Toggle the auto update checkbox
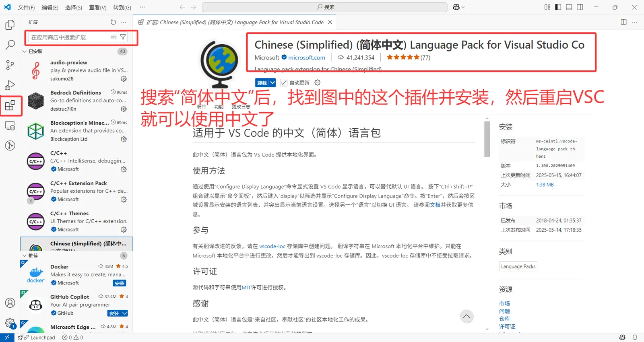Screen dimensions: 644x342 click(284, 82)
